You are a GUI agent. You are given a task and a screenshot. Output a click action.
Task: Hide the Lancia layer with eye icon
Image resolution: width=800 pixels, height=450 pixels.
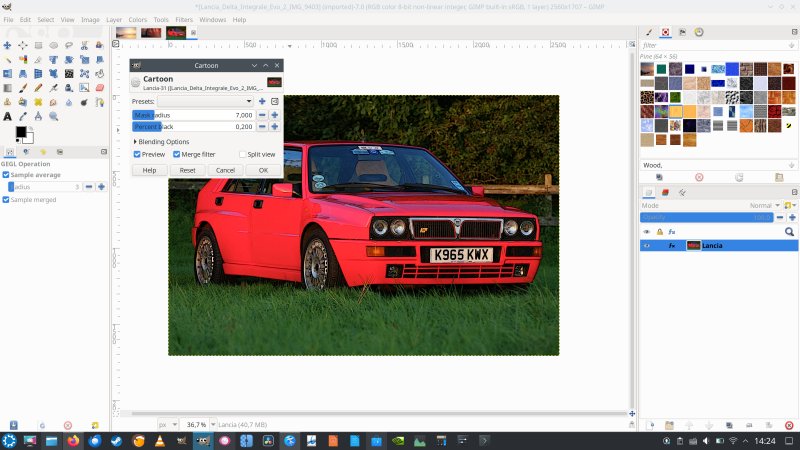[x=646, y=245]
